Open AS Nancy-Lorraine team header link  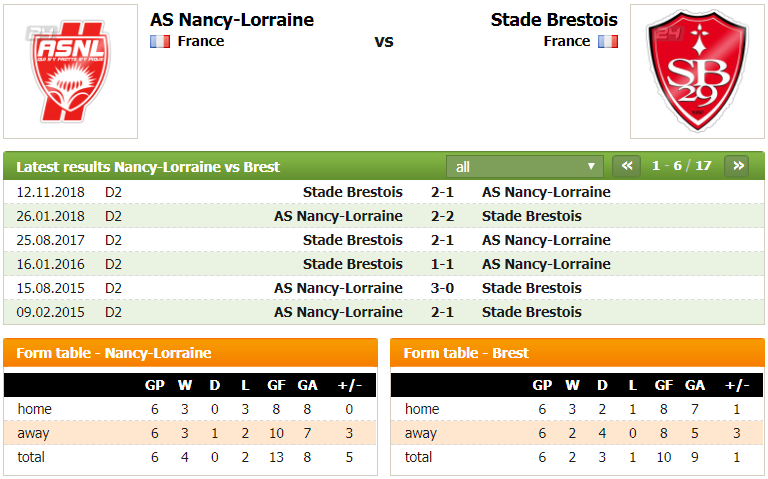coord(232,20)
